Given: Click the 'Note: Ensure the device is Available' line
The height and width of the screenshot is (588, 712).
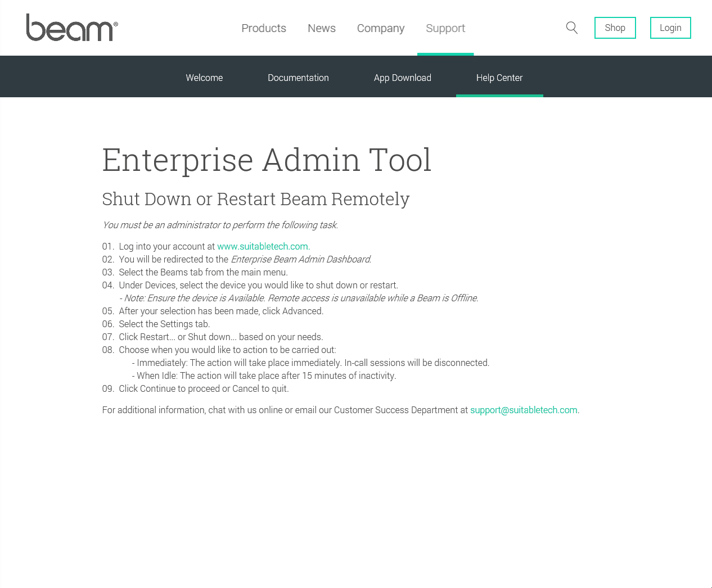Looking at the screenshot, I should click(299, 298).
